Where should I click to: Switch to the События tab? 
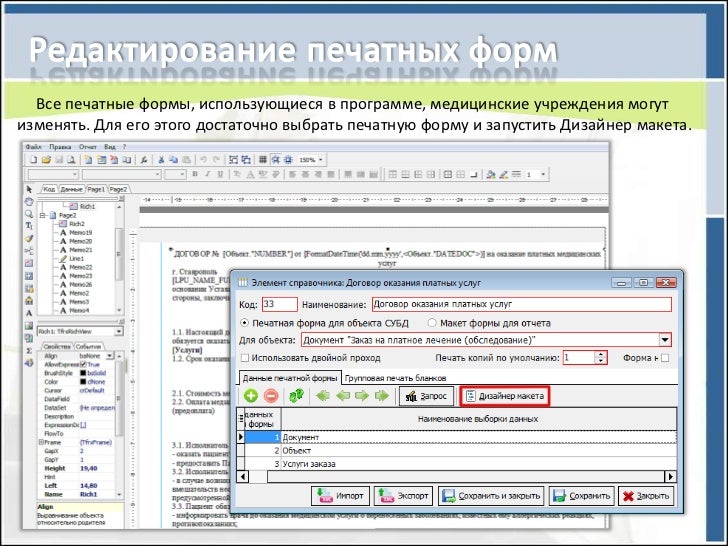pyautogui.click(x=88, y=346)
